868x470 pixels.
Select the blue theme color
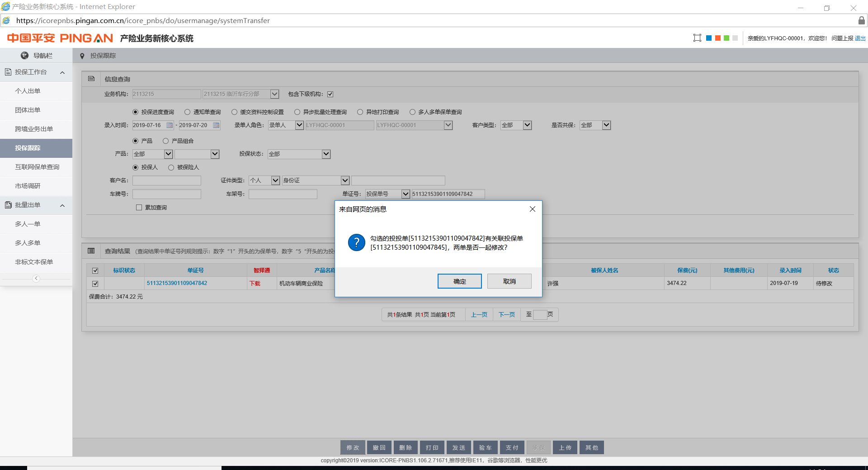coord(709,38)
